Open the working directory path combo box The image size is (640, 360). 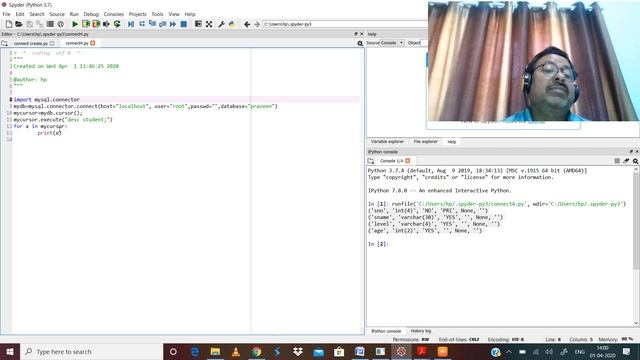(345, 24)
